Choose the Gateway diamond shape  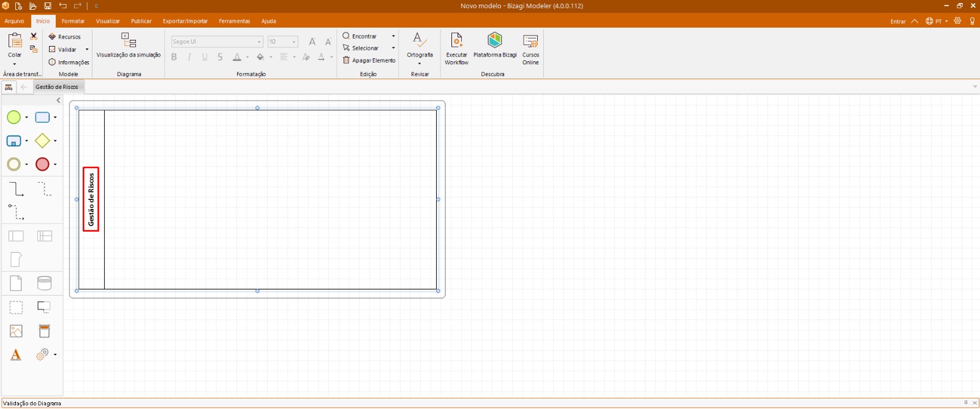[x=42, y=141]
